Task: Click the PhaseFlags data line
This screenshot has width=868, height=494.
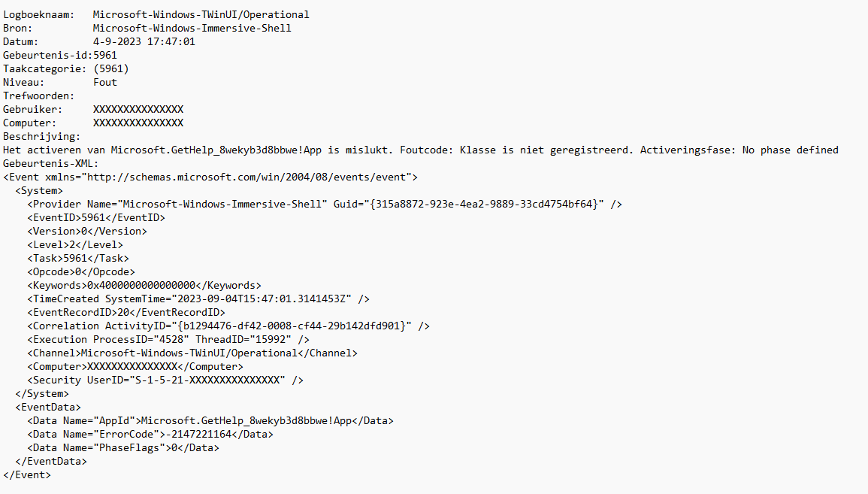Action: (123, 448)
